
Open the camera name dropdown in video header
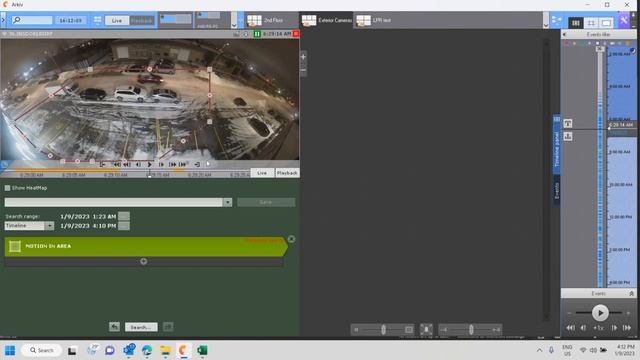point(4,34)
